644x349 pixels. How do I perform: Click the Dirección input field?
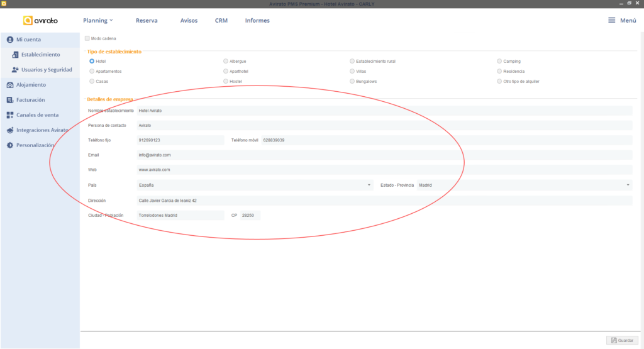384,201
